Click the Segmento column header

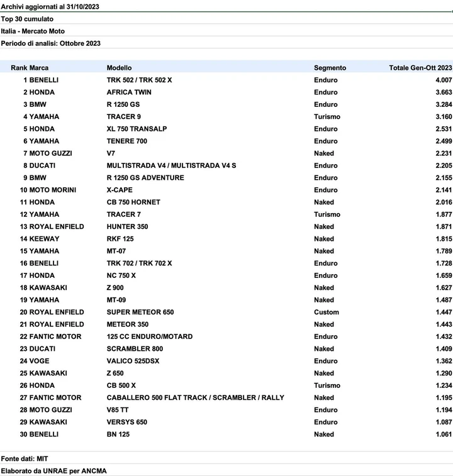point(330,68)
